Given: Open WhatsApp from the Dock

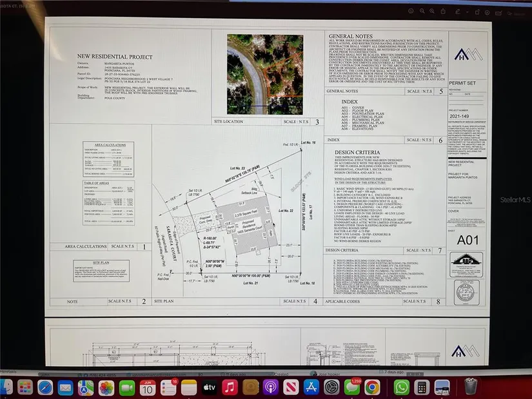Looking at the screenshot, I should pyautogui.click(x=402, y=387).
